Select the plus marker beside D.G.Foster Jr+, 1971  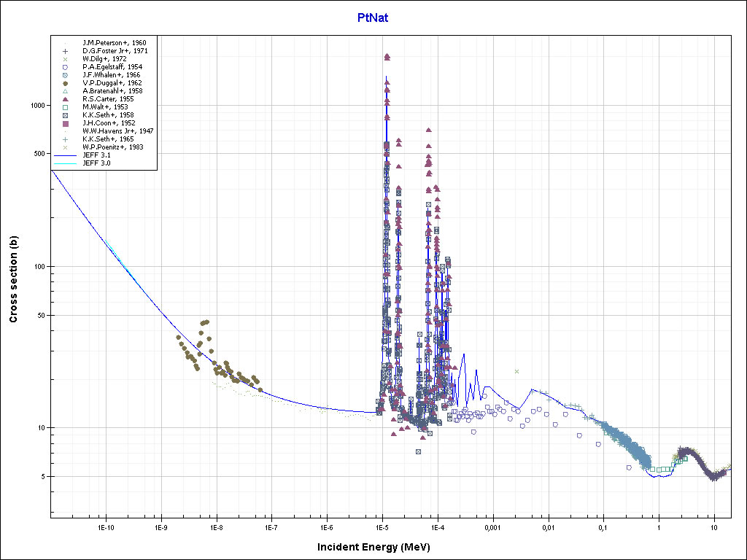click(x=65, y=51)
